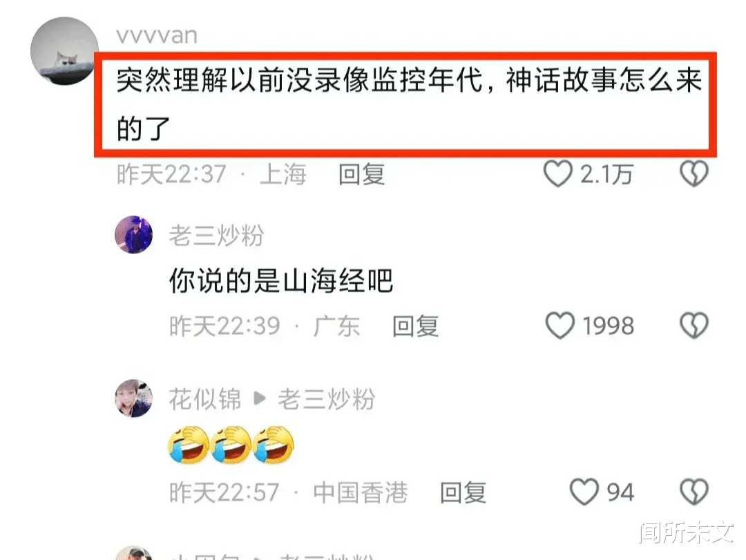Tap the three laughing-crying emojis

pos(231,445)
